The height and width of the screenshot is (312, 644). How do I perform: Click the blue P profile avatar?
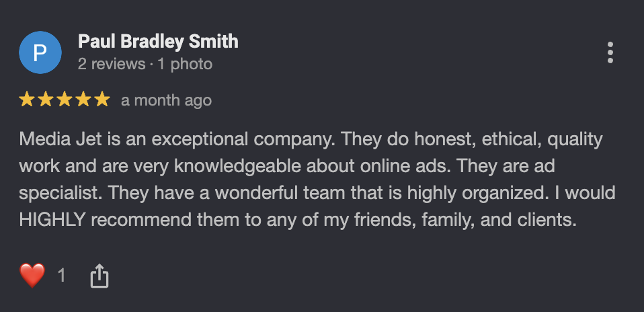pos(40,52)
